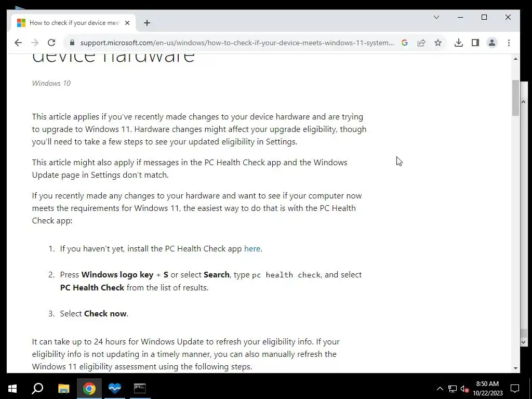The width and height of the screenshot is (532, 399).
Task: Click the outer window scrollbar up arrow
Action: click(x=524, y=102)
